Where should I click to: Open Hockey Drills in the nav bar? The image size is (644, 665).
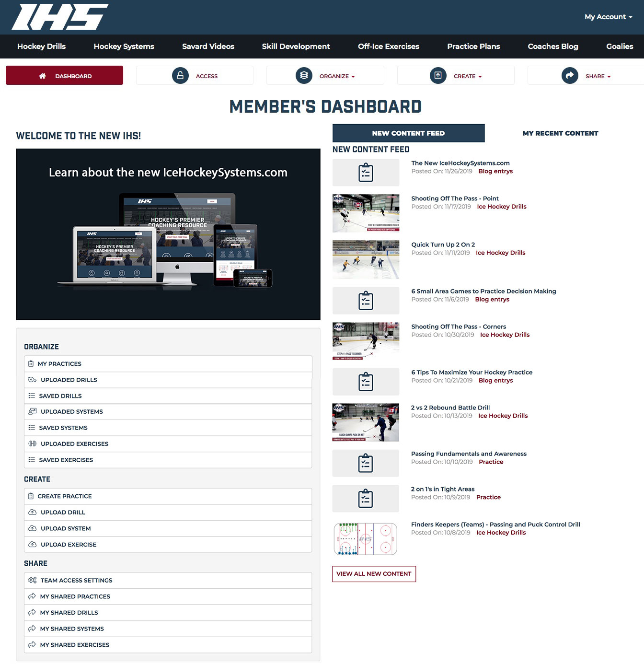click(42, 47)
